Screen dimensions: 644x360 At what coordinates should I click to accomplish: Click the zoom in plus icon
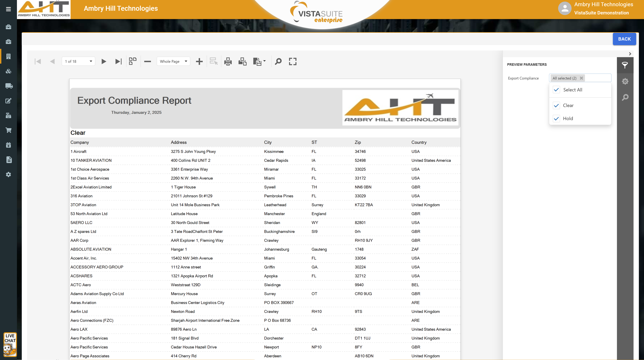pyautogui.click(x=199, y=62)
